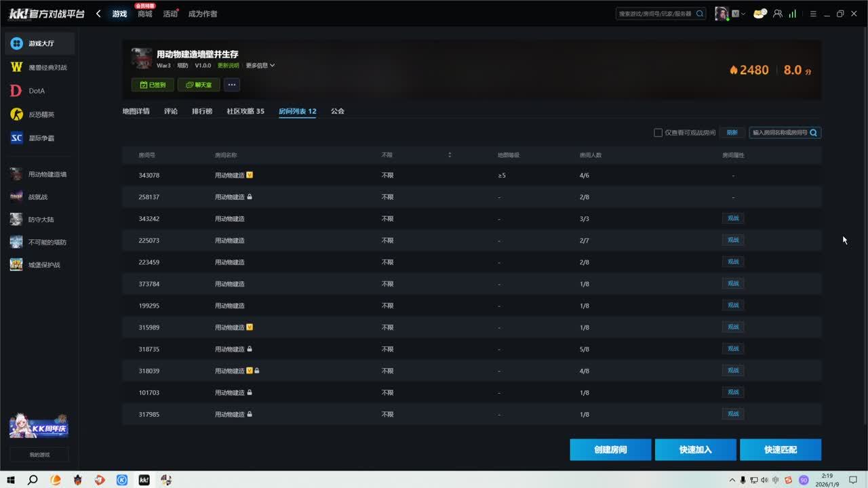The width and height of the screenshot is (868, 488).
Task: Open the Windows notification center
Action: 853,480
